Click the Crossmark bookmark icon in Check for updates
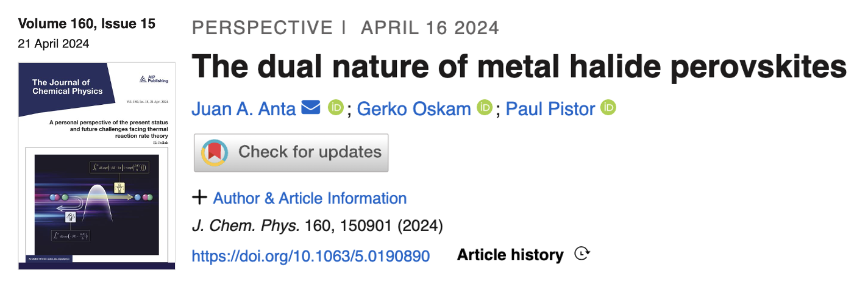This screenshot has height=295, width=868. click(215, 152)
